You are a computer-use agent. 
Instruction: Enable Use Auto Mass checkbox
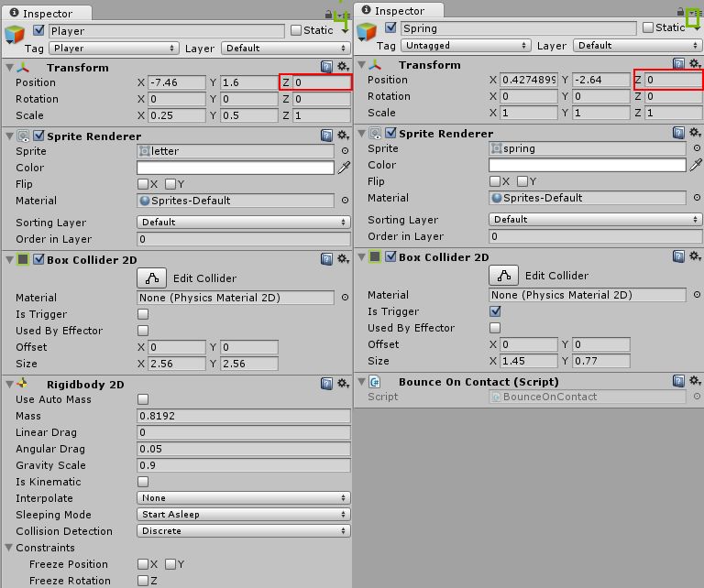pos(143,399)
